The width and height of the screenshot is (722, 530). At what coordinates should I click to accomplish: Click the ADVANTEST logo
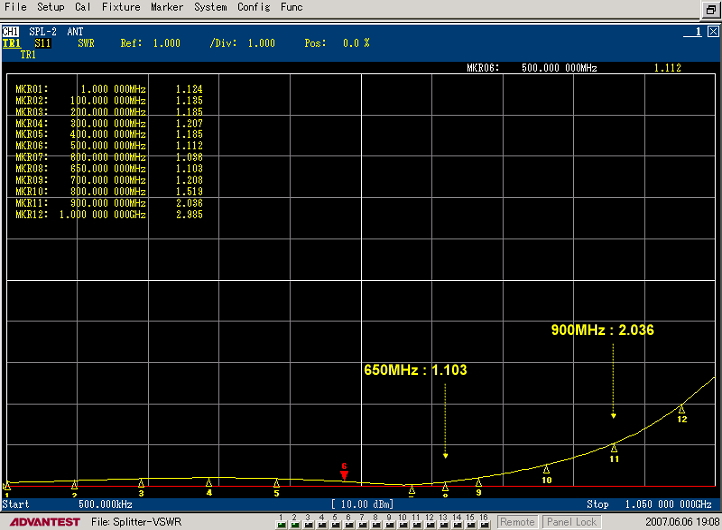click(45, 522)
